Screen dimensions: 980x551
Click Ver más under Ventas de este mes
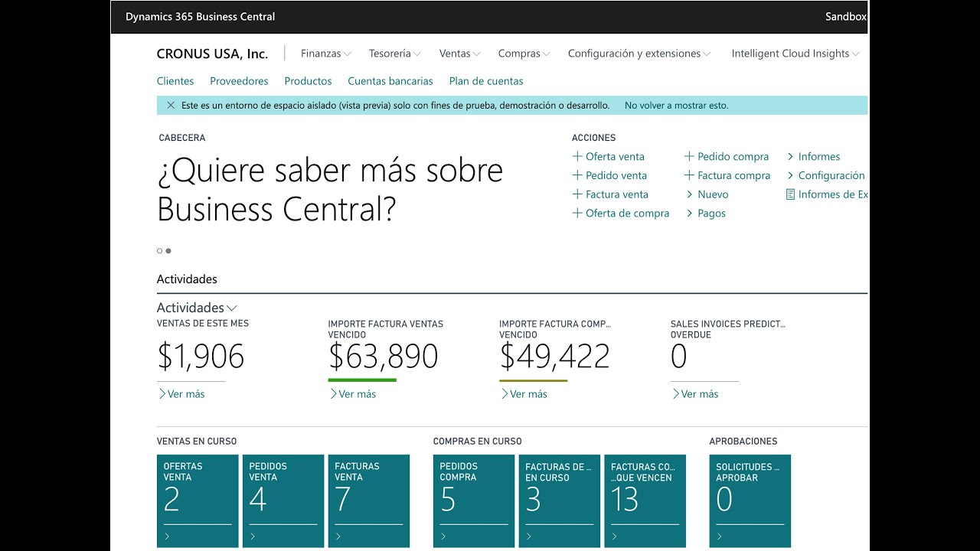coord(181,394)
